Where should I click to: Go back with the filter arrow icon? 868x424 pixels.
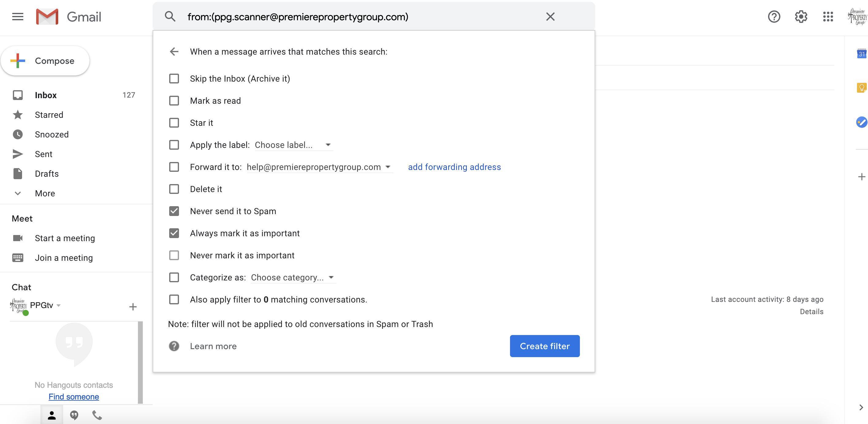click(x=174, y=52)
